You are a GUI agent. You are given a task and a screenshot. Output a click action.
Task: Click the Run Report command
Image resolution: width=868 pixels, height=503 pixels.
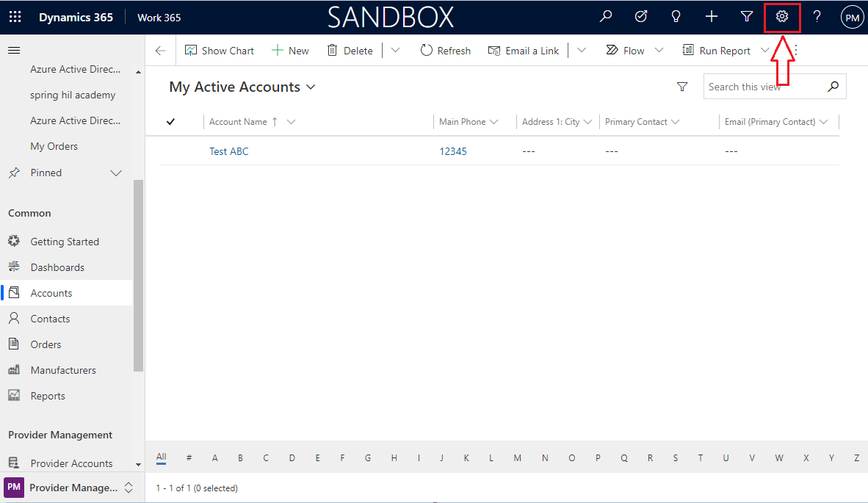point(716,51)
